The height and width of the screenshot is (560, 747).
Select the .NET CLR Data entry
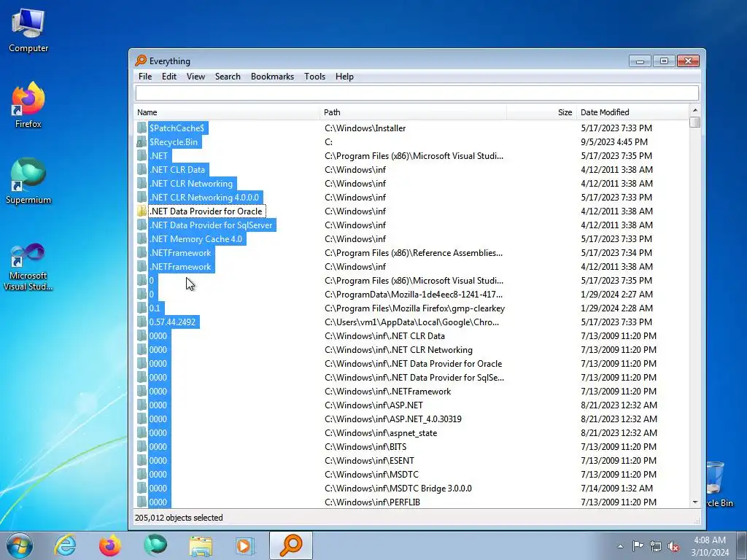(x=177, y=169)
